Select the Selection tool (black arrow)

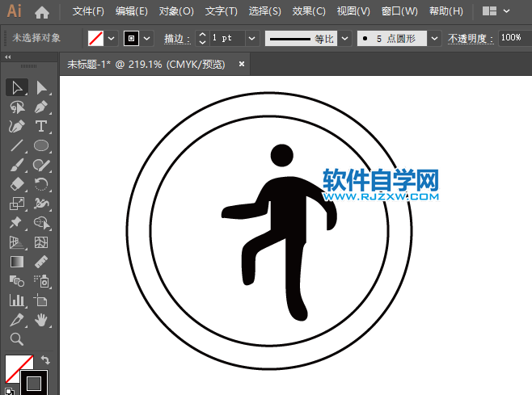click(17, 87)
